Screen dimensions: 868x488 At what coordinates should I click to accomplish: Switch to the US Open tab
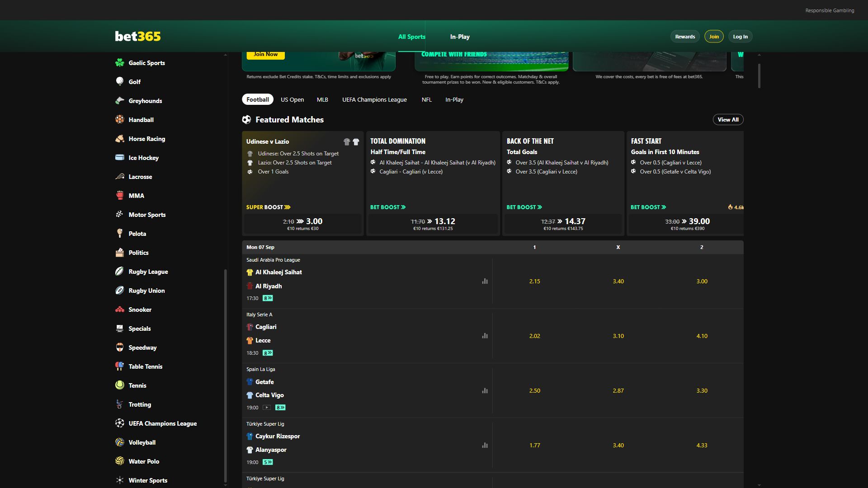pyautogui.click(x=292, y=100)
